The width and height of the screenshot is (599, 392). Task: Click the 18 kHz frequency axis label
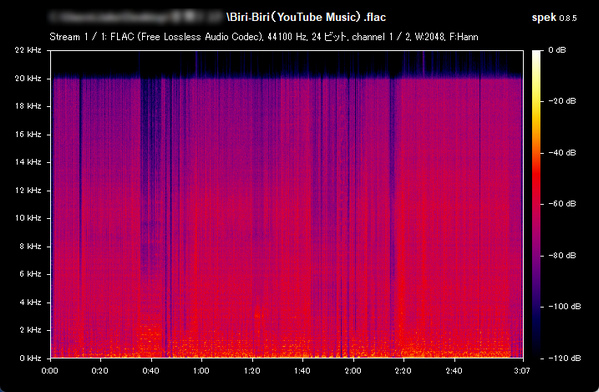click(28, 106)
